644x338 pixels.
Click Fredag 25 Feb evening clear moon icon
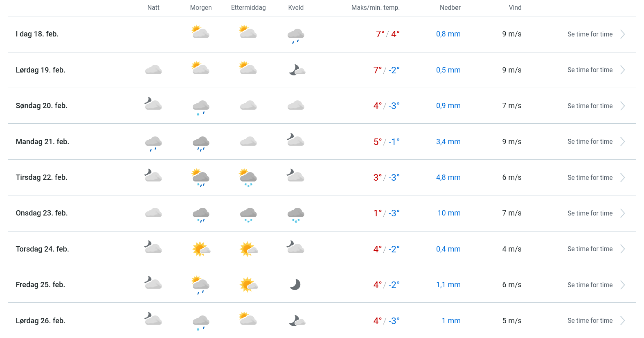pos(295,285)
